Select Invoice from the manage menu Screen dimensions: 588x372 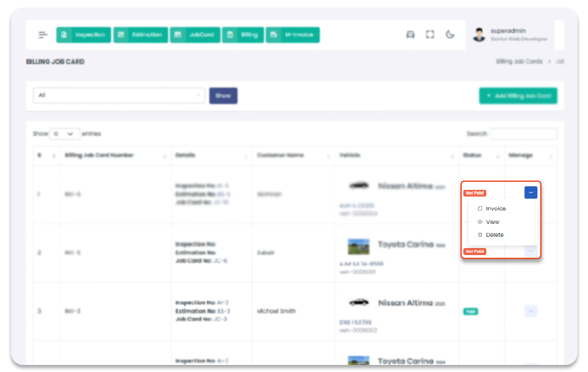(x=495, y=209)
